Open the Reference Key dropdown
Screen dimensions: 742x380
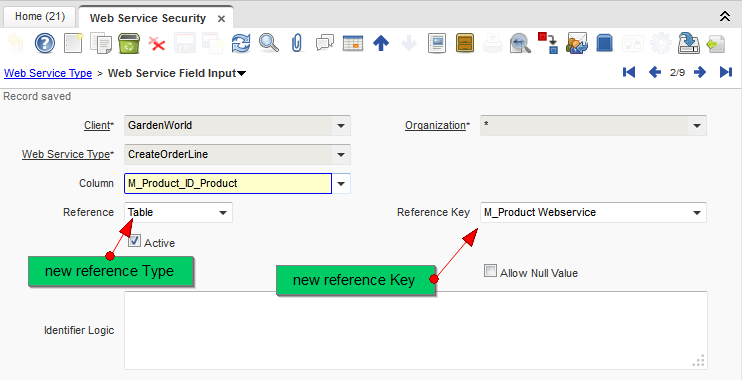697,212
